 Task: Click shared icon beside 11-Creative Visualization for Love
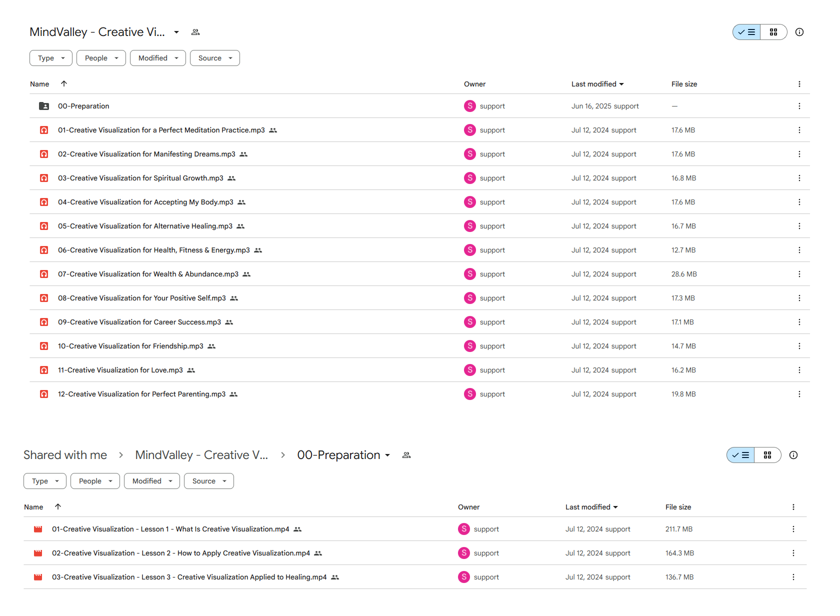tap(191, 370)
